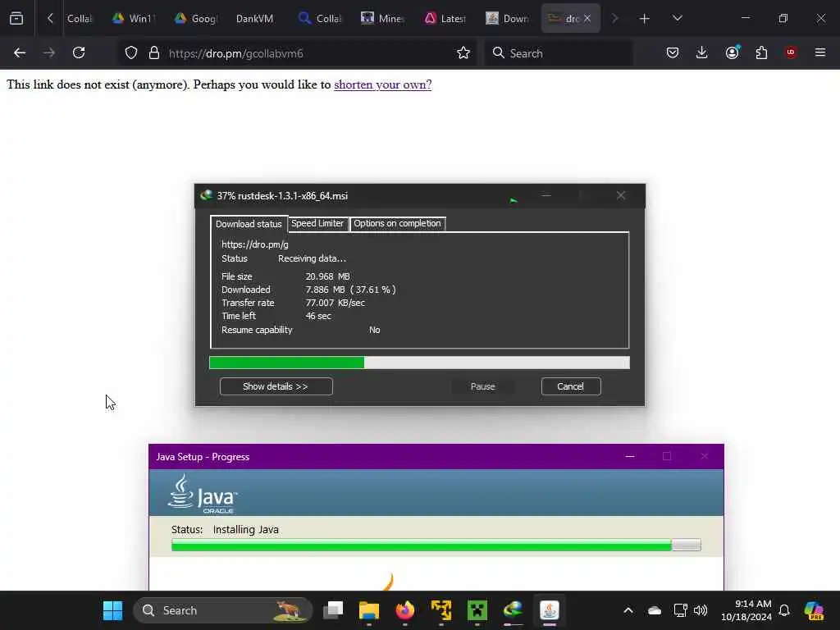Click the 20.968 MB file size value
840x630 pixels.
point(327,276)
